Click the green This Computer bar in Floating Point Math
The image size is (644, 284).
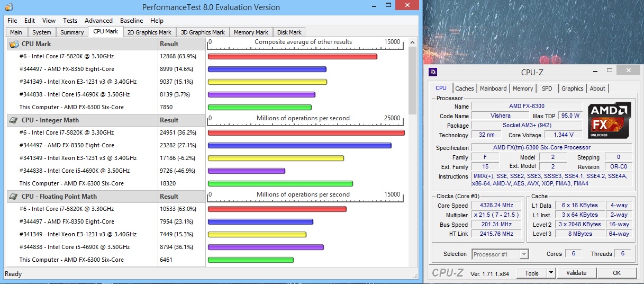tap(250, 260)
